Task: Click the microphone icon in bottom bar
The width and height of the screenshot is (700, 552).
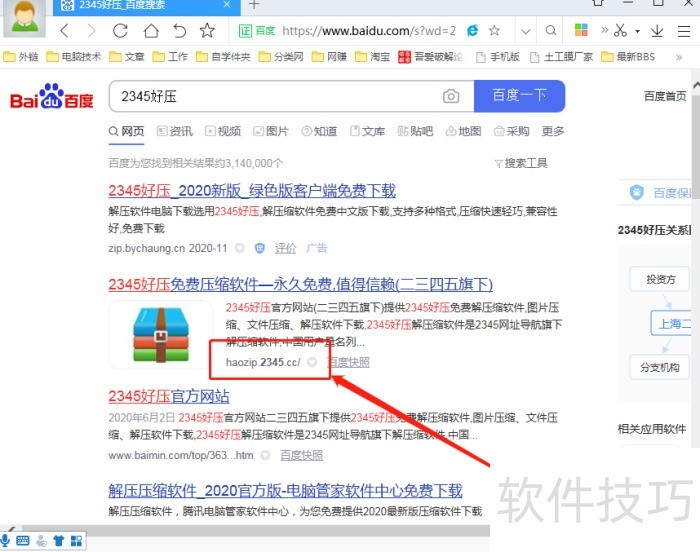Action: click(5, 540)
